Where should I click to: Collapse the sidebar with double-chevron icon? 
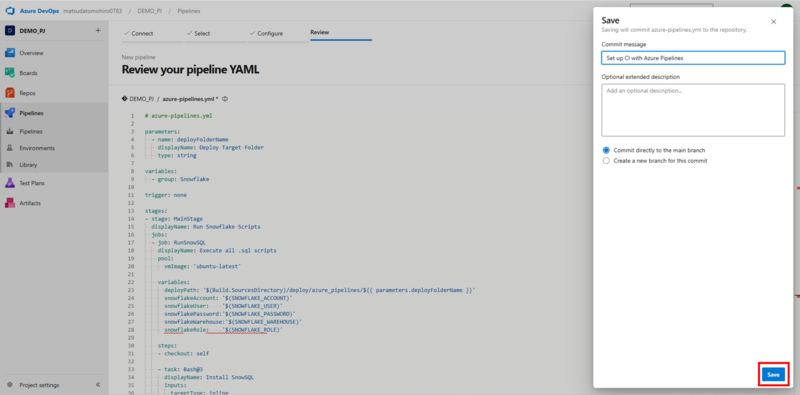click(98, 385)
